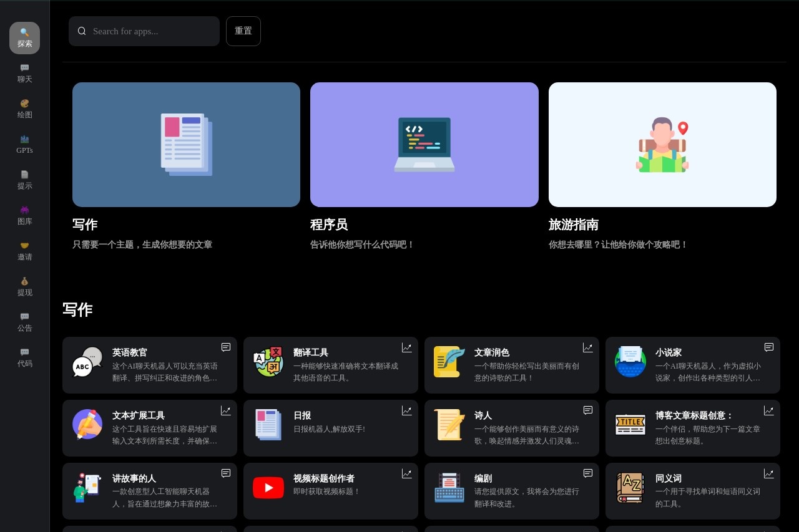Open the 写作 featured card
This screenshot has width=799, height=532.
coord(186,144)
